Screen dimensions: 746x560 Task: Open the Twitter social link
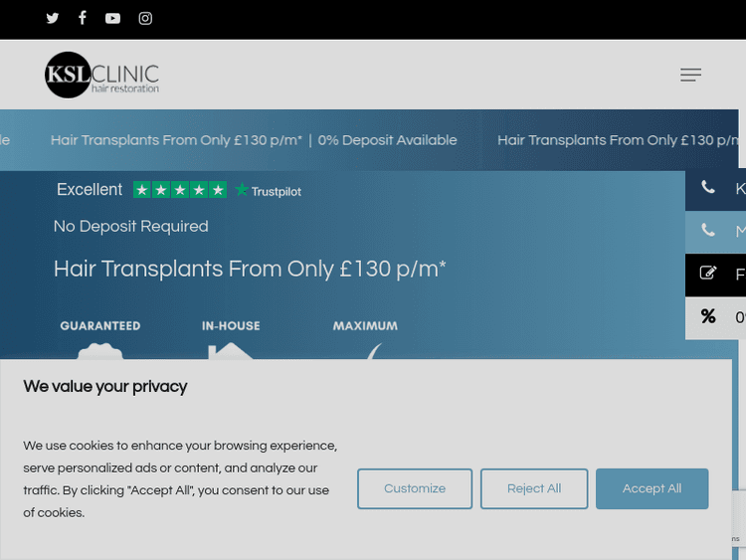click(x=53, y=18)
